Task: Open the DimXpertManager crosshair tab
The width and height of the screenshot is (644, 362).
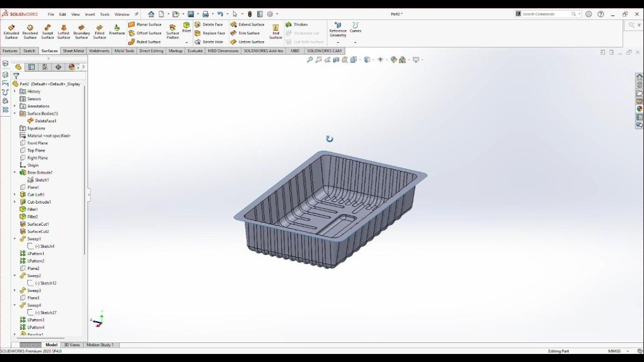Action: click(x=58, y=67)
